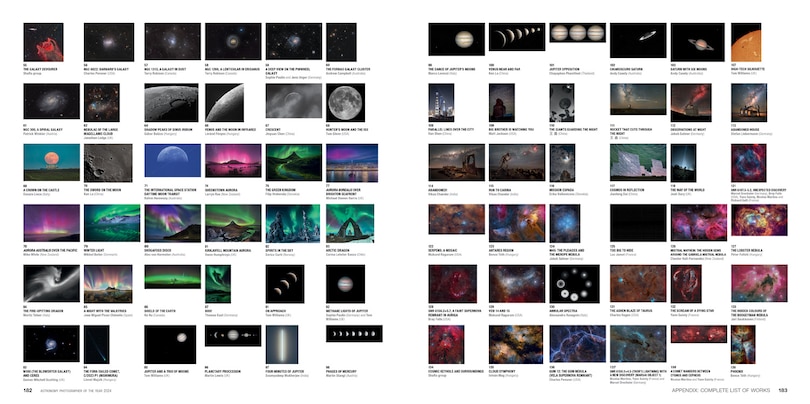Open the ISS Daytime Moon Transit blue image
The height and width of the screenshot is (404, 810).
pyautogui.click(x=173, y=161)
